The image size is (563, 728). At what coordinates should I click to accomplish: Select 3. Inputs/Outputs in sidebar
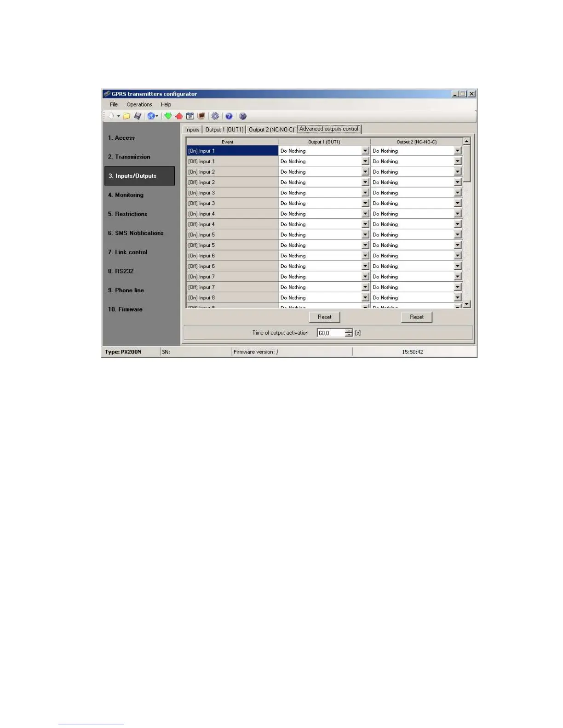point(139,176)
